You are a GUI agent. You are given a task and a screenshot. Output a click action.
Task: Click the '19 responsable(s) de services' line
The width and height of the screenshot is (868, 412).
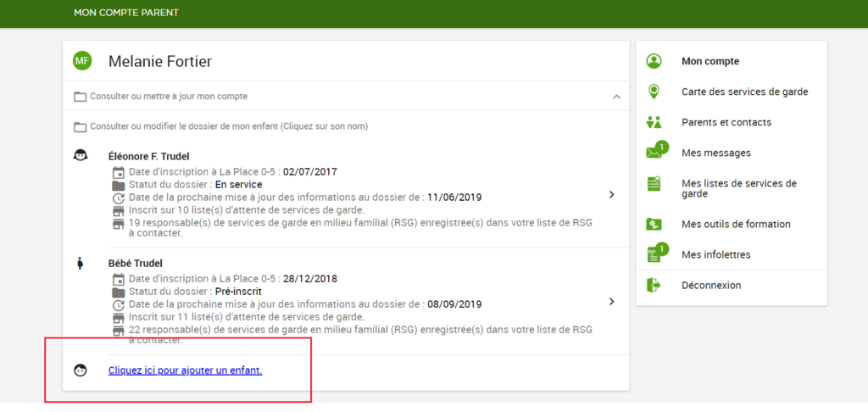coord(360,227)
